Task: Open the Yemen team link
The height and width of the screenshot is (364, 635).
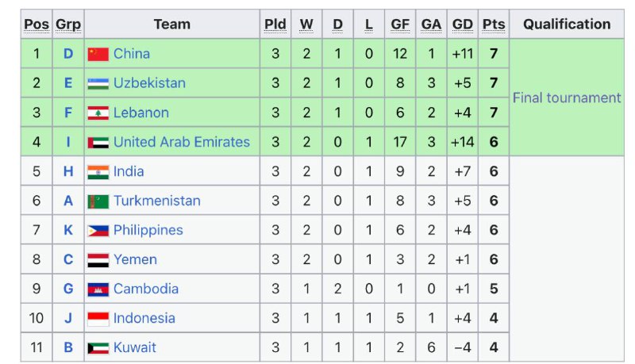Action: pyautogui.click(x=135, y=259)
